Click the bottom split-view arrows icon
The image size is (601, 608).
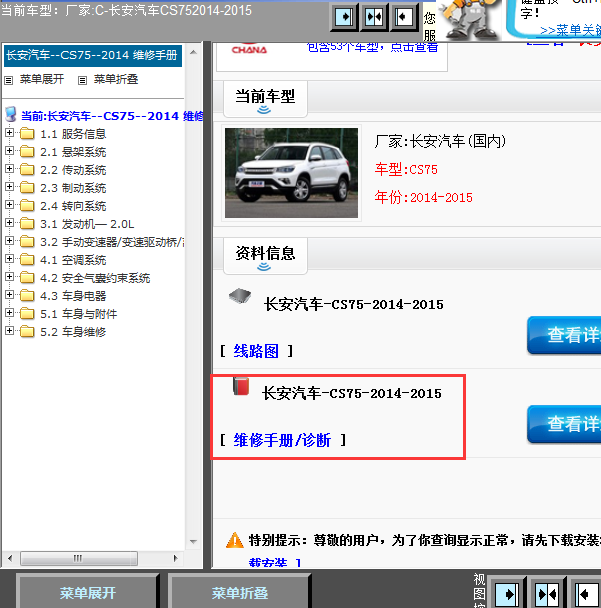547,593
